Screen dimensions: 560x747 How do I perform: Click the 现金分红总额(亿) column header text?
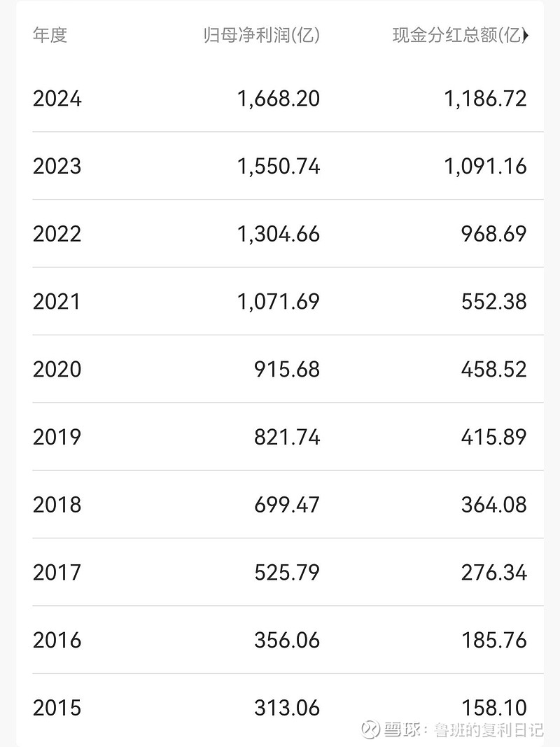tap(456, 36)
